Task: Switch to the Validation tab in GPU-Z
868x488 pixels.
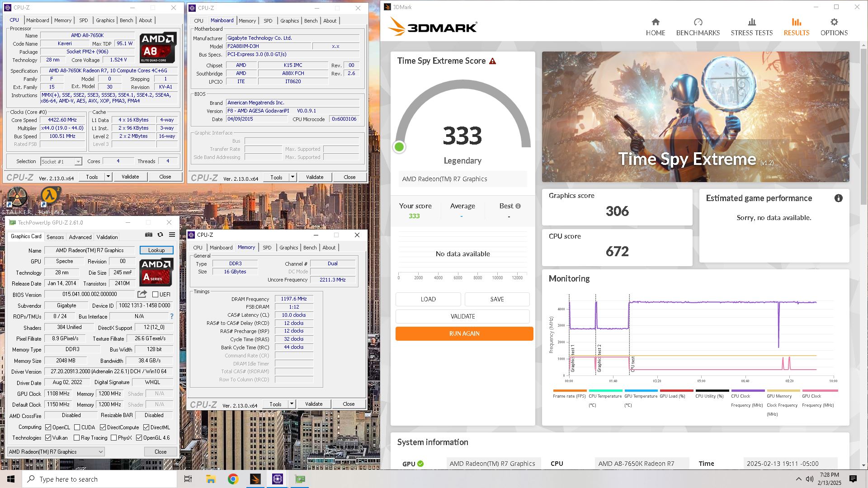Action: (107, 237)
